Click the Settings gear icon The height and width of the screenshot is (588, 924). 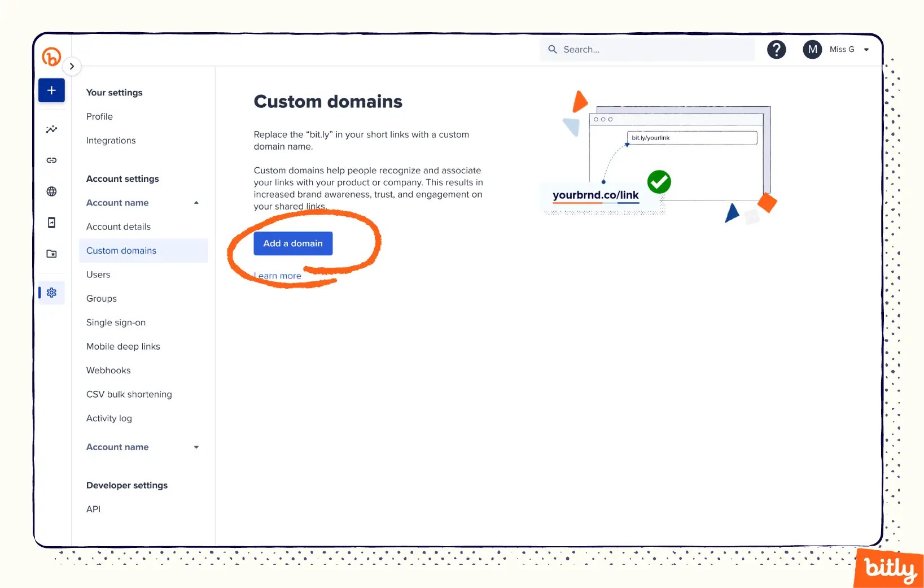(51, 293)
